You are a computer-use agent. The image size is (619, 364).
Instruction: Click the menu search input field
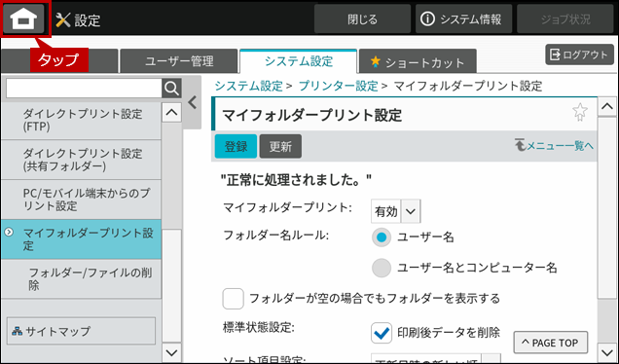click(84, 89)
